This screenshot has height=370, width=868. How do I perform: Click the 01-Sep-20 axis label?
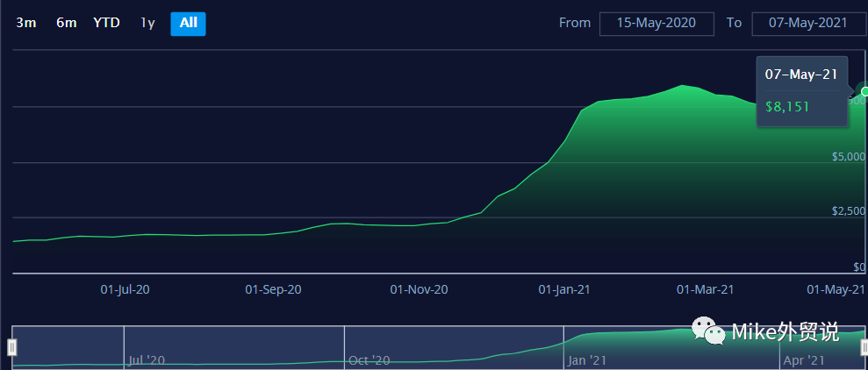[274, 289]
